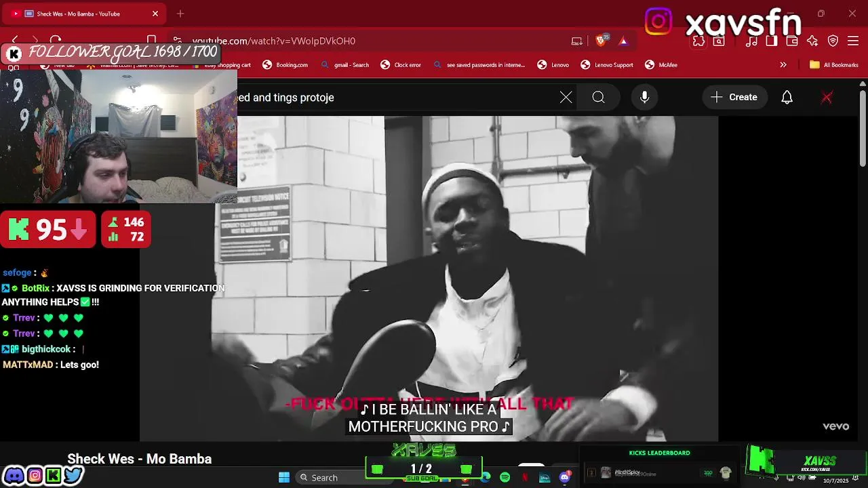The image size is (868, 488).
Task: Open Spotify from the taskbar
Action: point(505,477)
